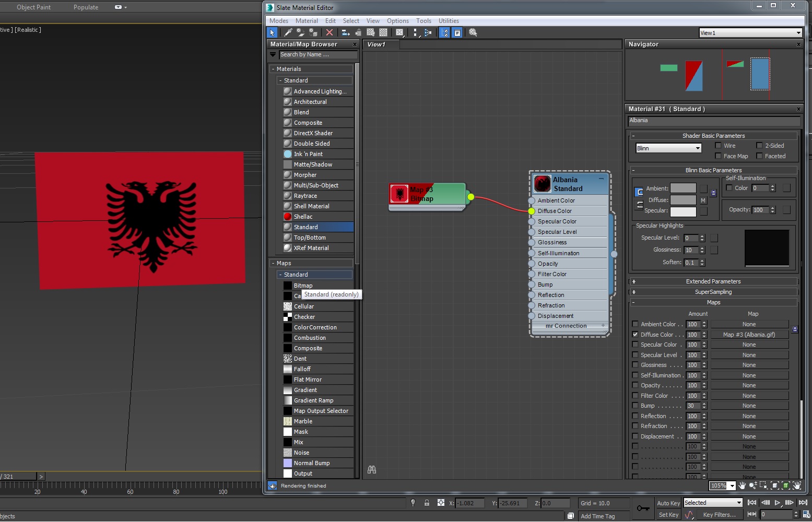Open the Utilities menu

(x=449, y=21)
